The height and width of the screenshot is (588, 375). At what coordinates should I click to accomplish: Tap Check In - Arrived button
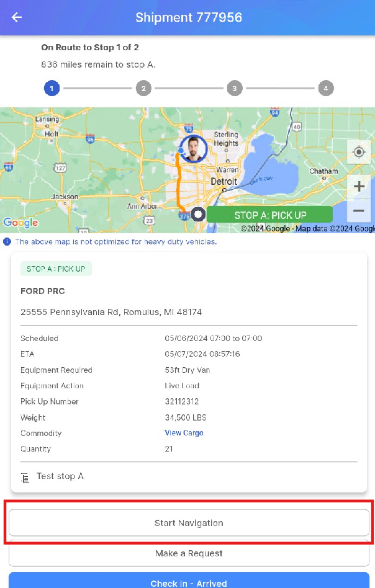pyautogui.click(x=189, y=581)
